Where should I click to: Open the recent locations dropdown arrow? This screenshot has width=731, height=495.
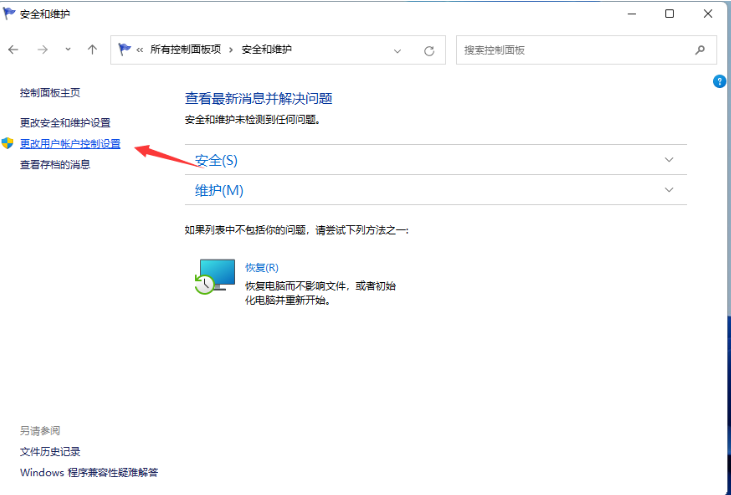coord(68,50)
